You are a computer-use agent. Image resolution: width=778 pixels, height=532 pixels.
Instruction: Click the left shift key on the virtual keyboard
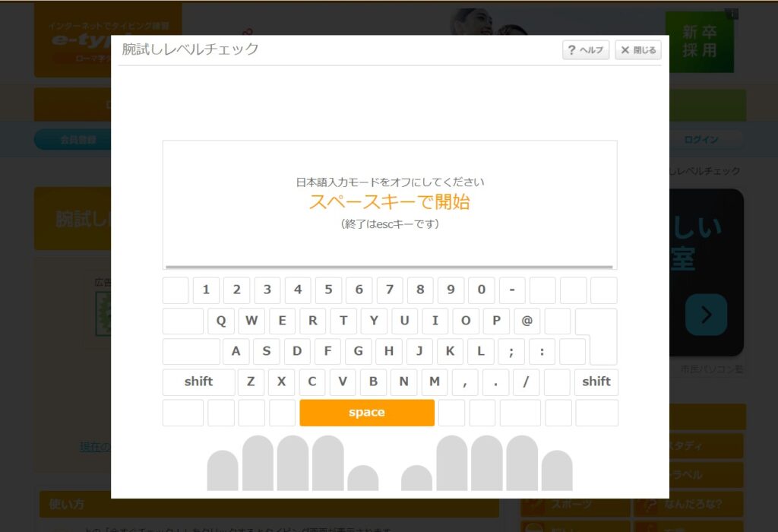(x=198, y=382)
